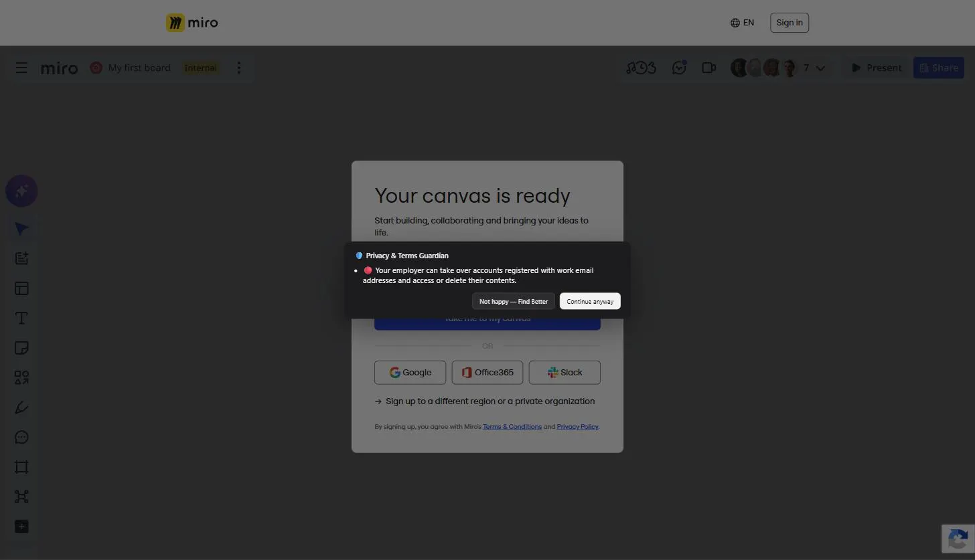Click the Internal label badge
The width and height of the screenshot is (975, 560).
coord(200,68)
